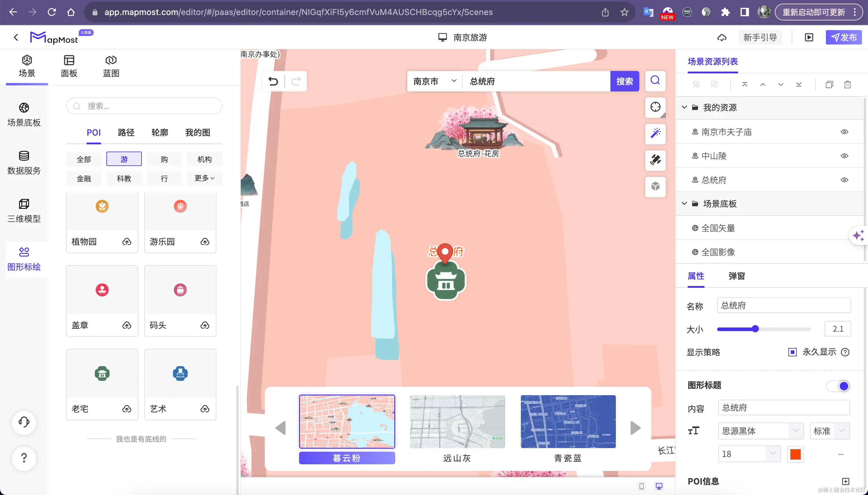This screenshot has height=495, width=868.
Task: Click the 3D cube tool icon
Action: 655,186
